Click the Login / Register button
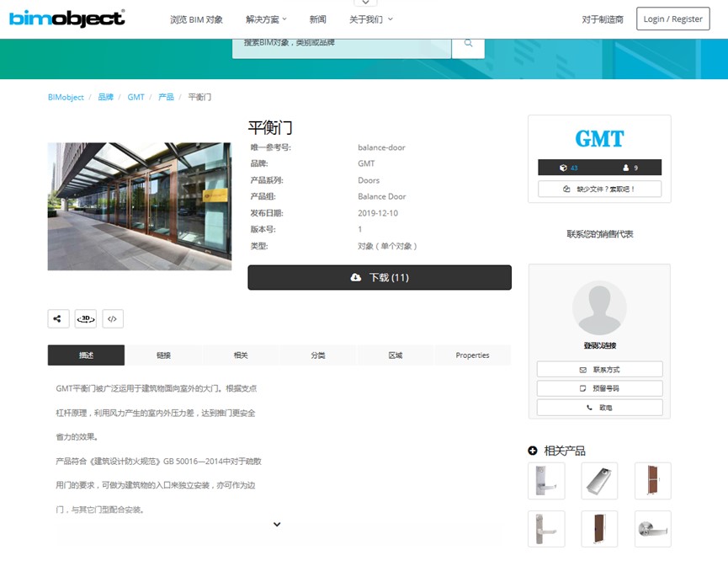 click(672, 19)
